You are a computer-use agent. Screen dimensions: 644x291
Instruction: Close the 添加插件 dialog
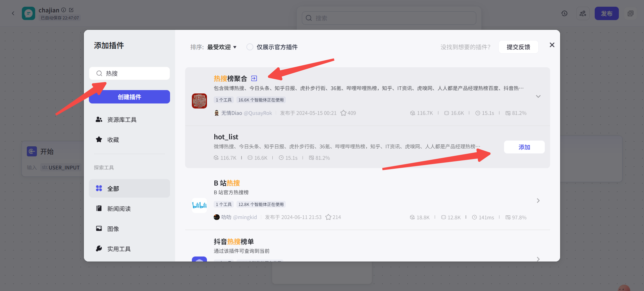(552, 45)
